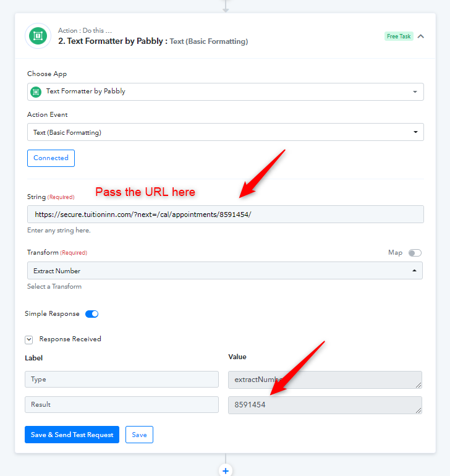Click the Save button

(x=139, y=435)
